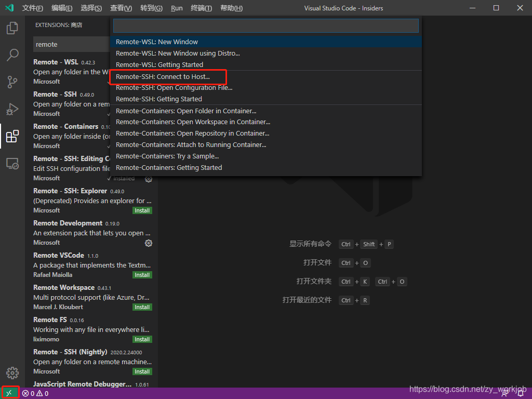Select Remote-SSH: Connect to Host...
The height and width of the screenshot is (399, 532).
[x=266, y=77]
